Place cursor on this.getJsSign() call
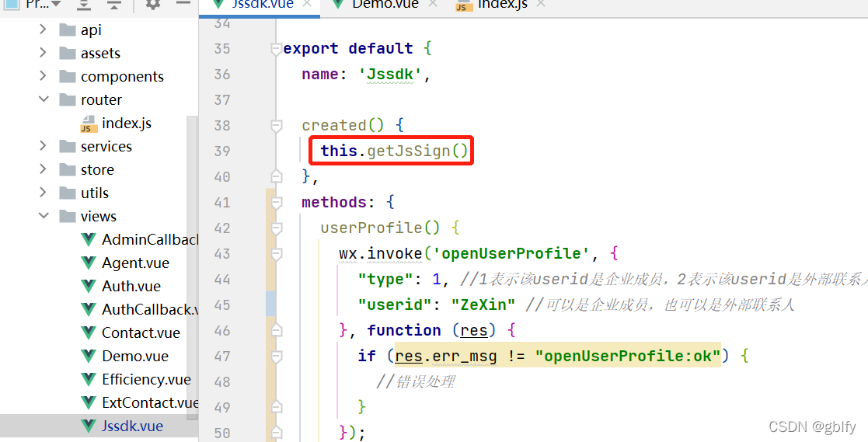This screenshot has height=442, width=868. point(395,151)
